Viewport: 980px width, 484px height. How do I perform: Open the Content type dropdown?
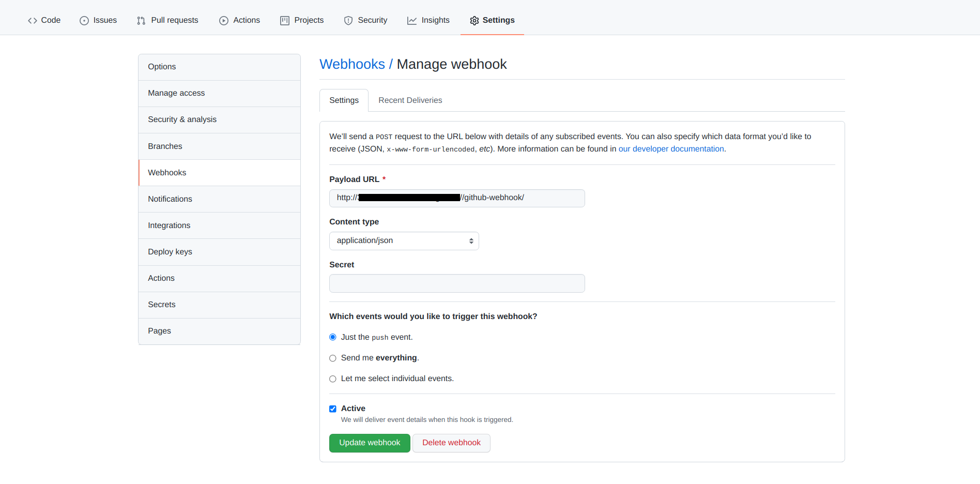pyautogui.click(x=404, y=241)
